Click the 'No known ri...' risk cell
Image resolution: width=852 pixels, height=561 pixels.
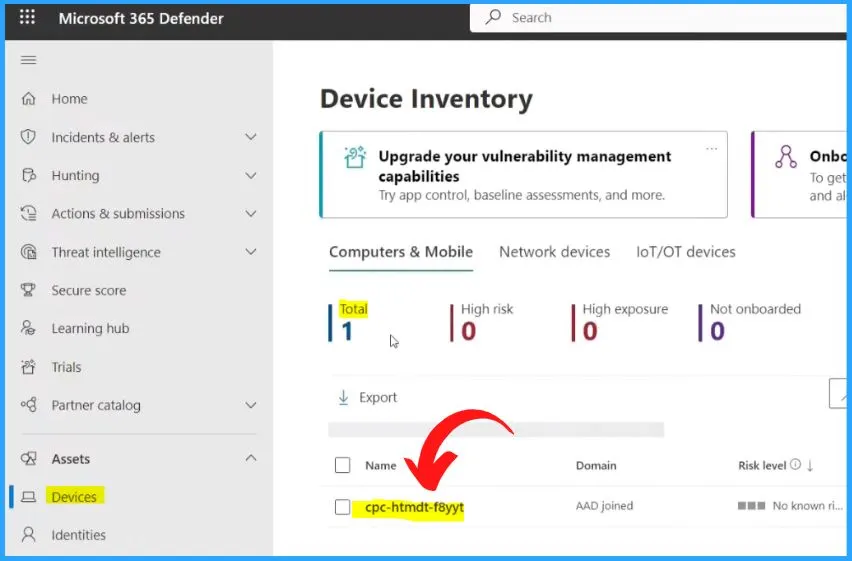(x=790, y=506)
